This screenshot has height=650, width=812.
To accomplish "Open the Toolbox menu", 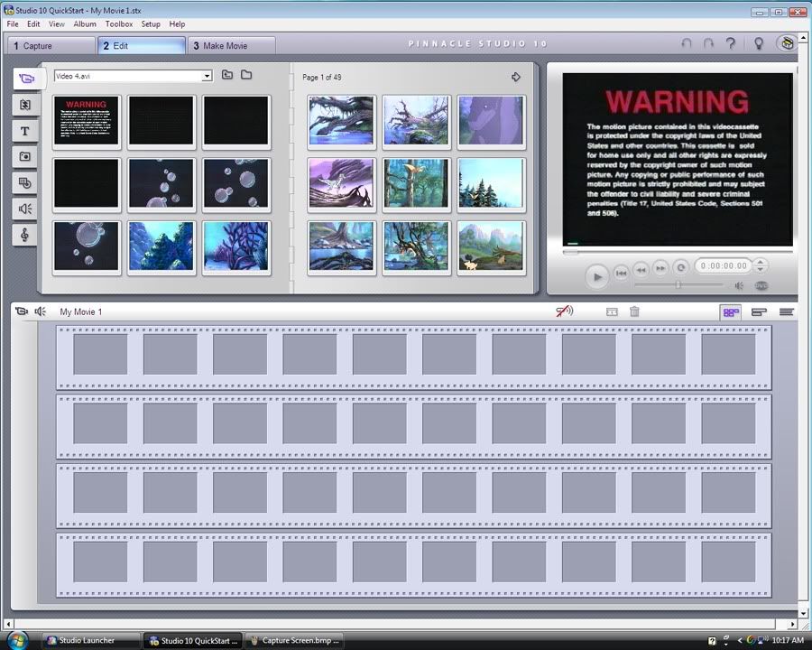I will pos(118,23).
